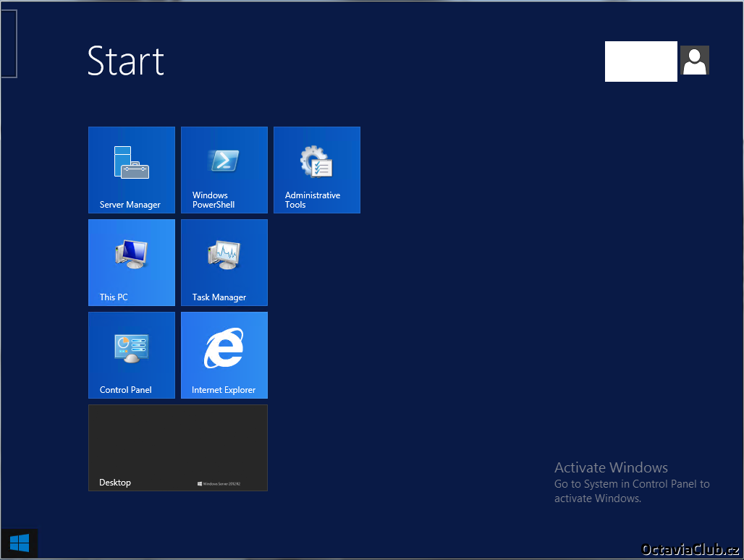Launch Internet Explorer from its logo

[224, 349]
